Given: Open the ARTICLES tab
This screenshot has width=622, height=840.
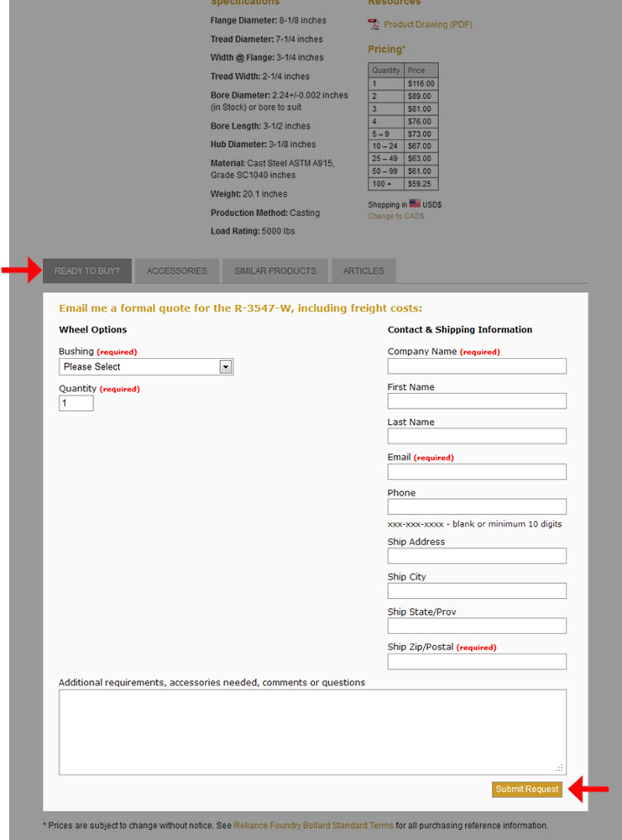Looking at the screenshot, I should tap(363, 270).
